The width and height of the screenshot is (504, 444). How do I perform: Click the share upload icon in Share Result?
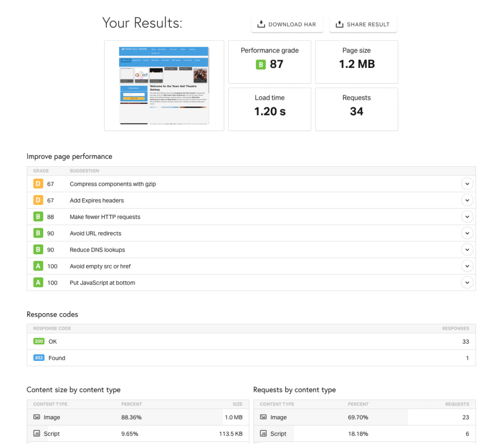pos(340,24)
